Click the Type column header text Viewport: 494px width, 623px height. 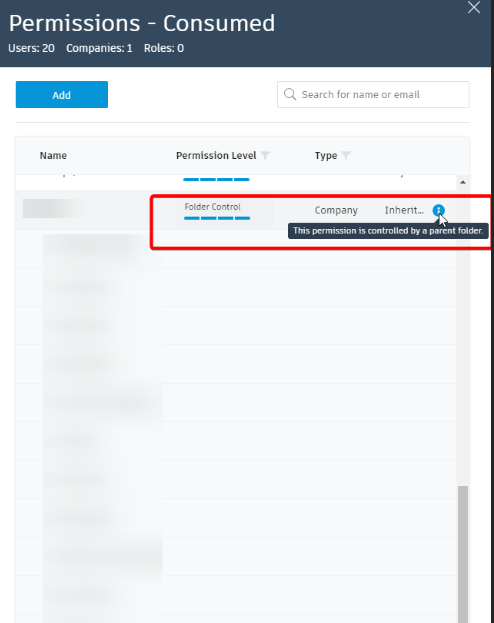pos(326,155)
